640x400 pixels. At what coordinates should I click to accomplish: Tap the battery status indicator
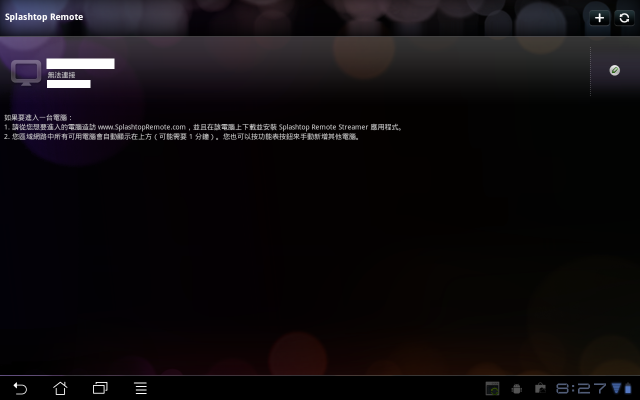tap(628, 388)
